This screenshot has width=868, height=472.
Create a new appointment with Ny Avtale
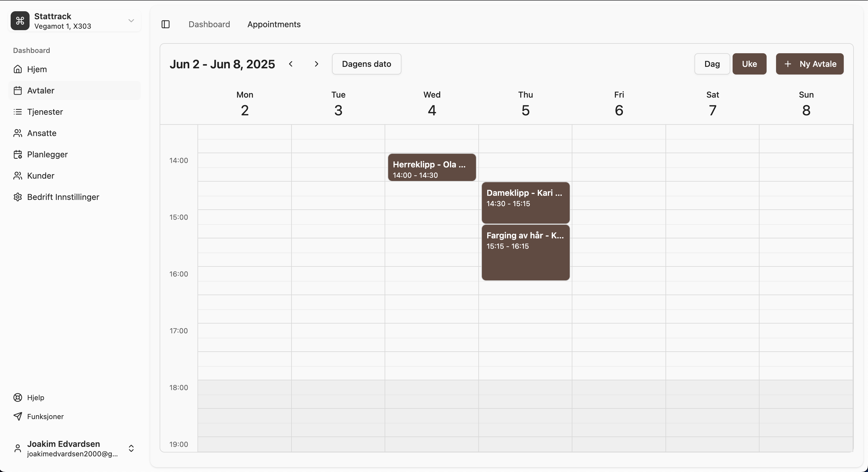(809, 64)
